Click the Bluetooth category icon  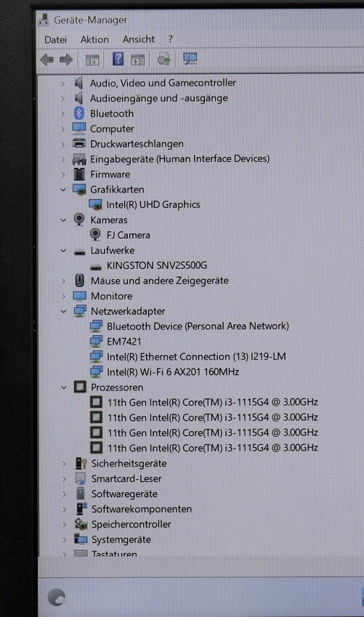[79, 113]
